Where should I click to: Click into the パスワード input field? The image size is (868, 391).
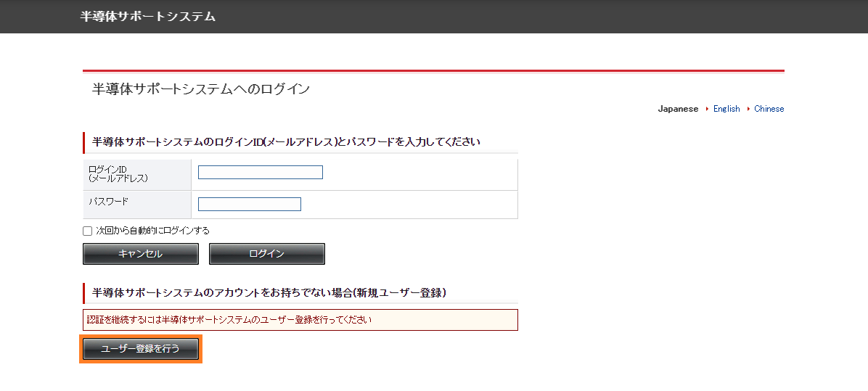(x=249, y=205)
